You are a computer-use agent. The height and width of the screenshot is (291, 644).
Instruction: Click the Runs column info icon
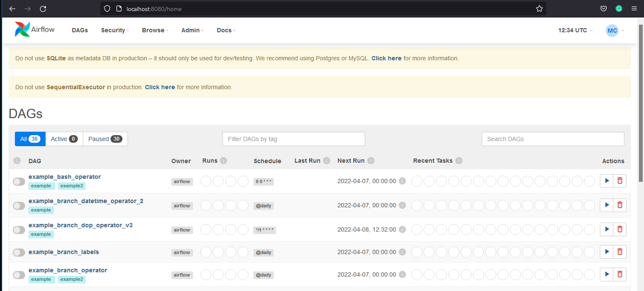(224, 160)
